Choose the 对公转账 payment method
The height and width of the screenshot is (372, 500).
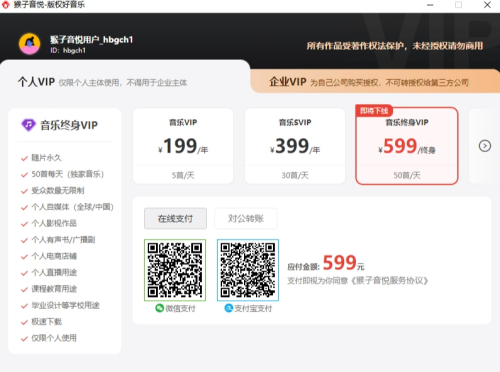[246, 219]
